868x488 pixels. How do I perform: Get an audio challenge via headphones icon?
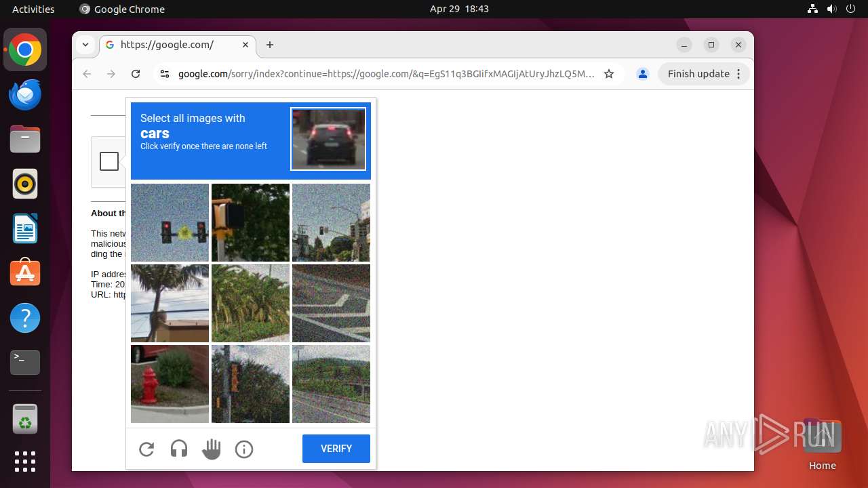pyautogui.click(x=179, y=449)
